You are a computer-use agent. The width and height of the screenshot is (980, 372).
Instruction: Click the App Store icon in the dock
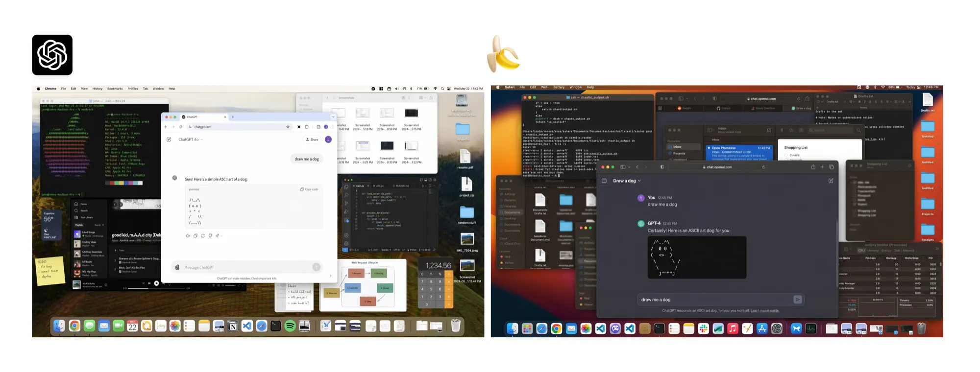[762, 328]
